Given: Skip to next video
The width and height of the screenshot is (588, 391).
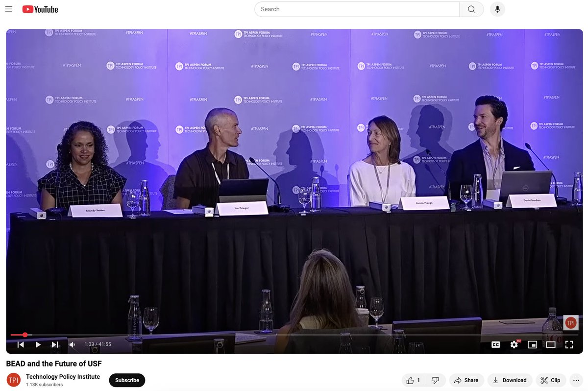Looking at the screenshot, I should [x=55, y=344].
